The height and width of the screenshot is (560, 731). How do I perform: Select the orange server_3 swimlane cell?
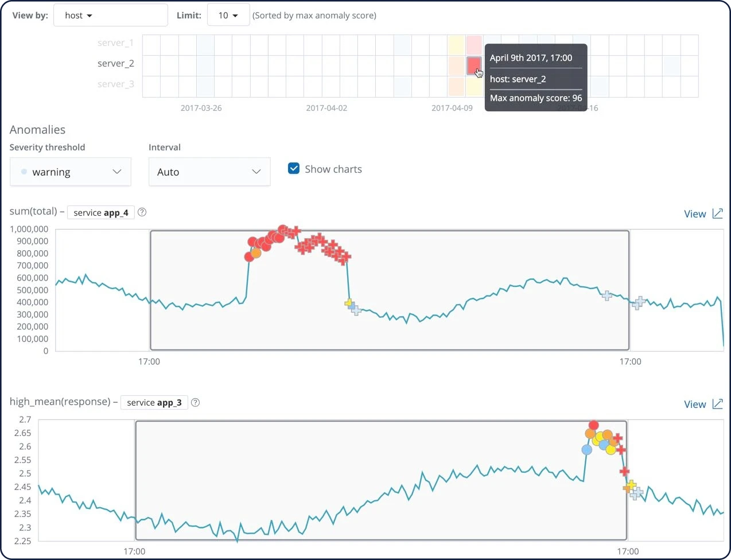point(456,86)
